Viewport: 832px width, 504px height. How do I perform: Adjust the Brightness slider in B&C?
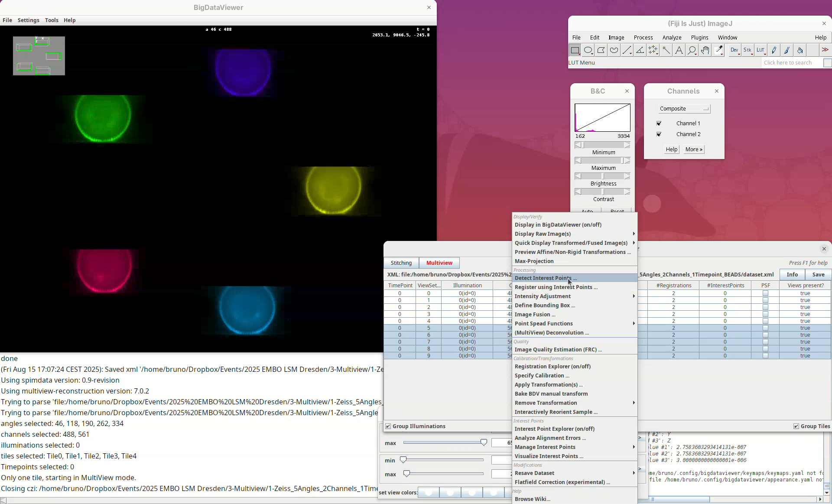point(602,176)
